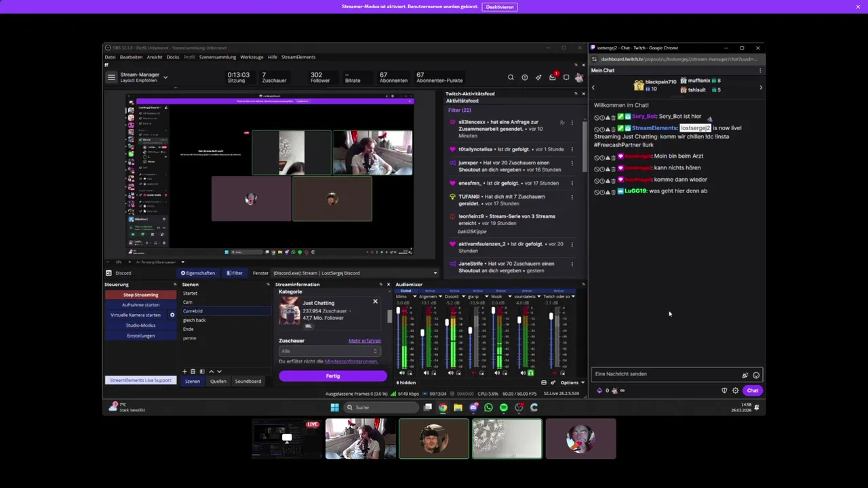This screenshot has height=488, width=868.
Task: Open the Fenster source dropdown
Action: [x=356, y=273]
